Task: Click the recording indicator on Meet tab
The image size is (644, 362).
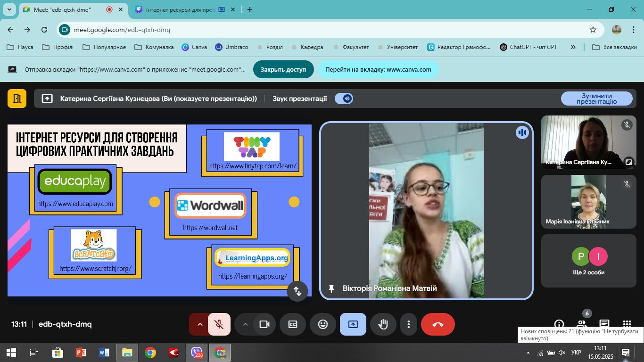Action: (x=109, y=9)
